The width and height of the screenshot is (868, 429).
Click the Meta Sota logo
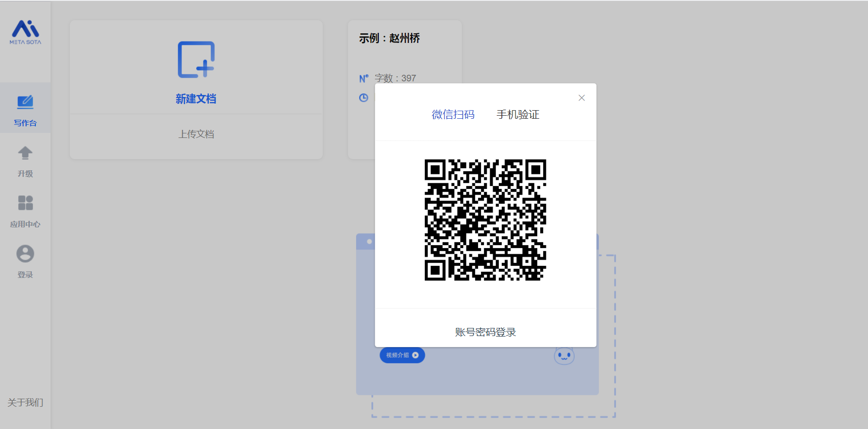(25, 32)
